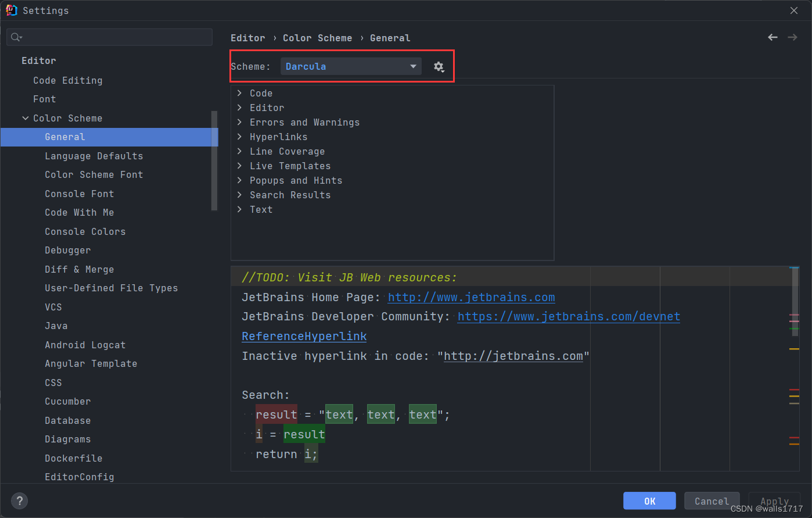Expand the Text category
This screenshot has width=812, height=518.
(x=239, y=209)
